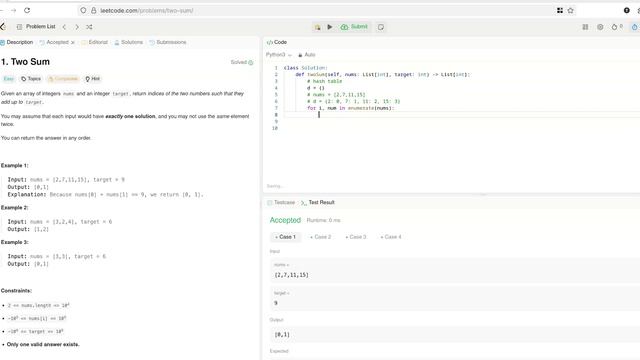Click site lock icon in address bar
Image resolution: width=640 pixels, height=360 pixels.
[x=93, y=11]
